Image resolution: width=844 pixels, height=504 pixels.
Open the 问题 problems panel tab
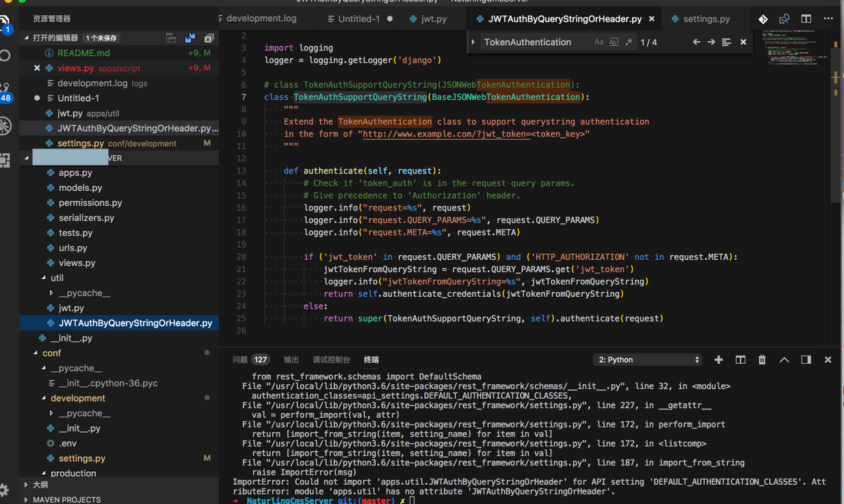(240, 360)
